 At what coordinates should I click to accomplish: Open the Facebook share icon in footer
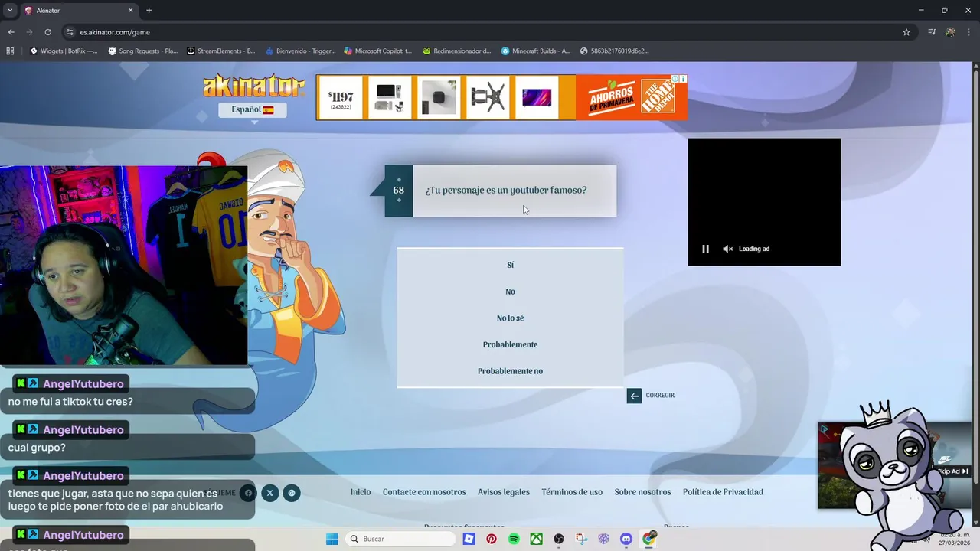[x=247, y=493]
